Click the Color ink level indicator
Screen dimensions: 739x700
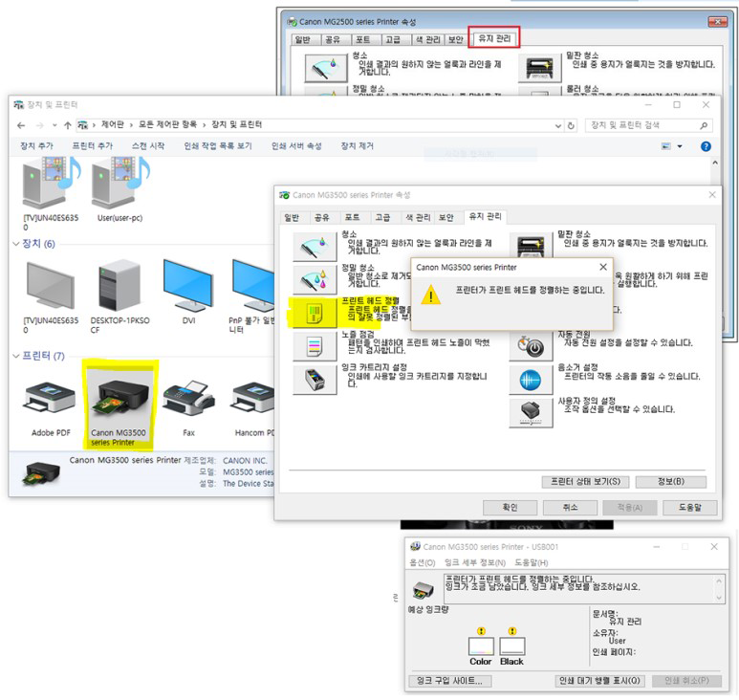(x=481, y=646)
